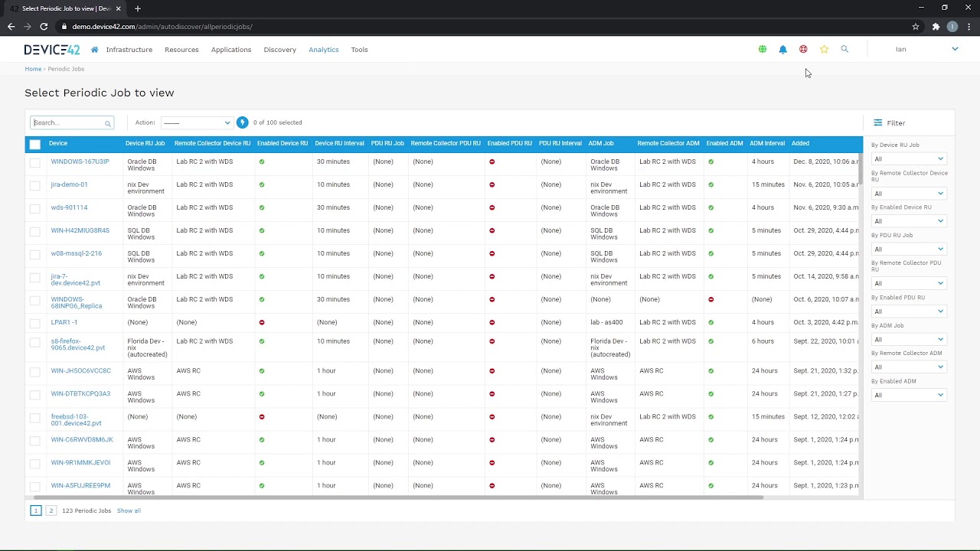Viewport: 980px width, 551px height.
Task: Sort by the Added column header
Action: pos(800,143)
